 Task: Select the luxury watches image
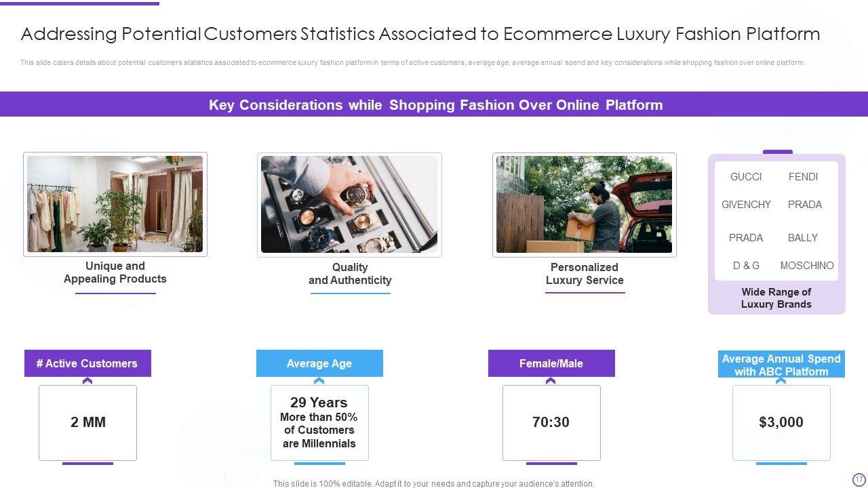coord(349,205)
